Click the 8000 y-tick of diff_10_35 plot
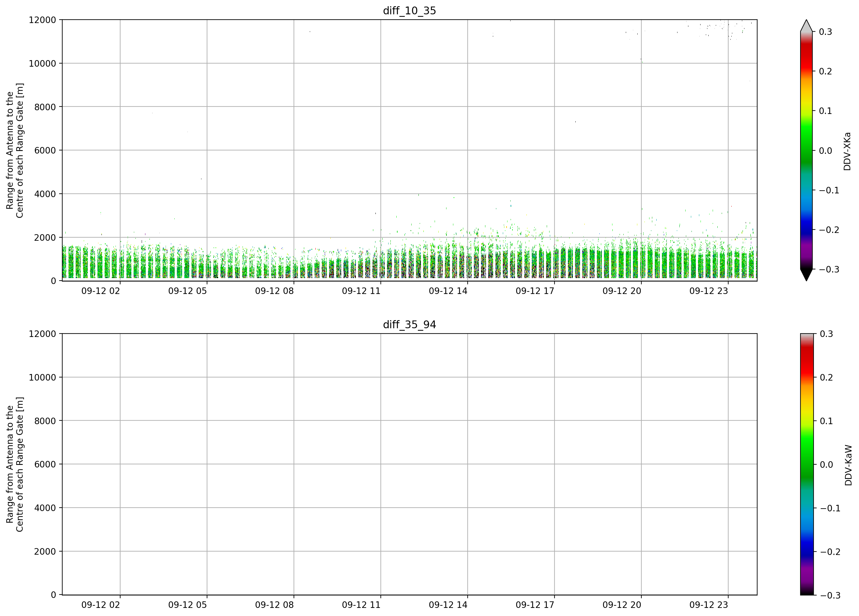859x616 pixels. click(45, 107)
